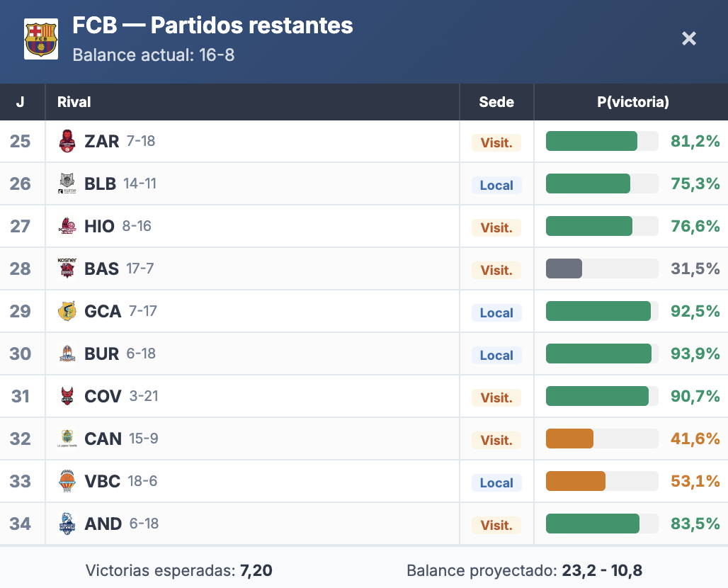Viewport: 728px width, 588px height.
Task: Click the GCA team logo
Action: pyautogui.click(x=67, y=311)
